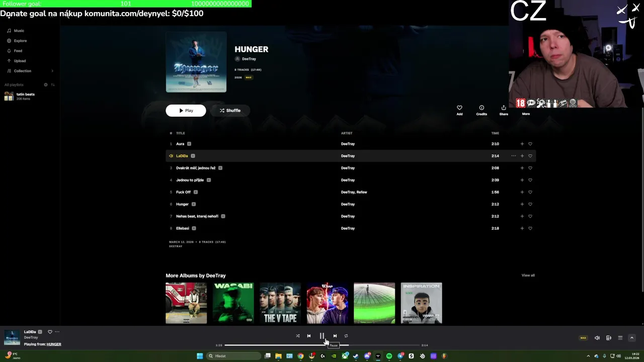Open DeeTray artist link under album title
The image size is (644, 362).
(249, 59)
